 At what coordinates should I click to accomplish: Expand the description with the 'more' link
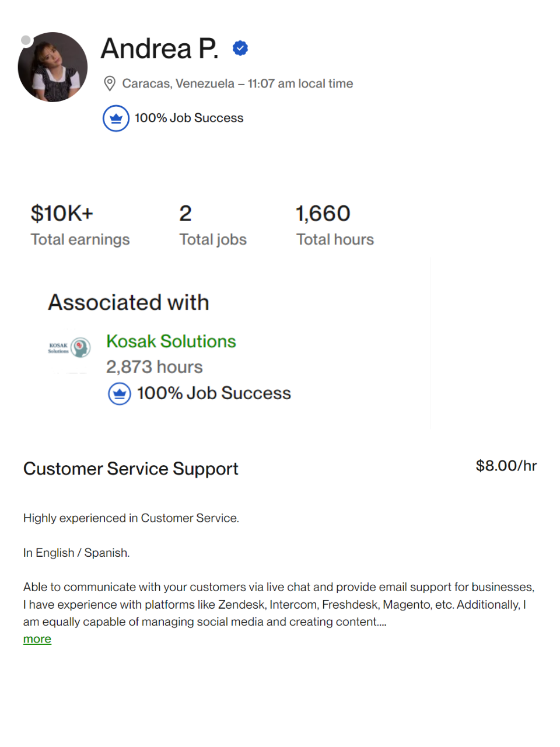[37, 639]
